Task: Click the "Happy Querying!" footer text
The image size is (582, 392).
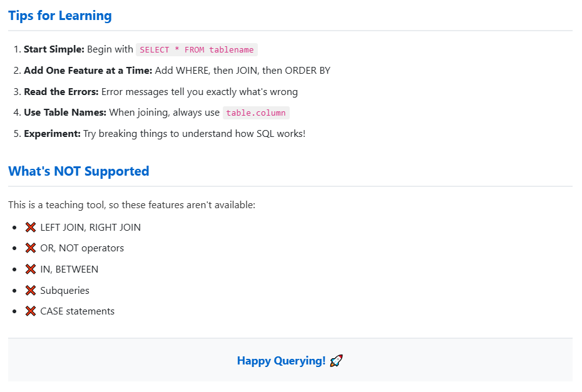Action: coord(281,361)
